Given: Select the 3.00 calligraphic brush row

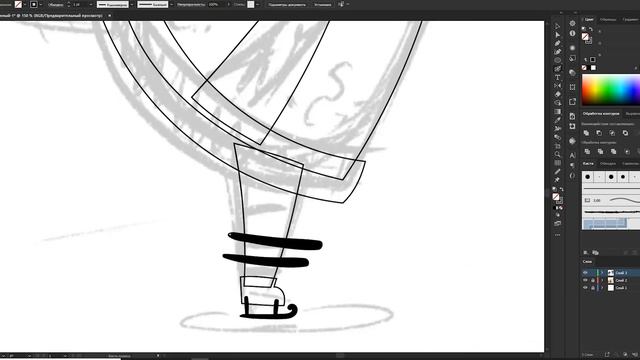Looking at the screenshot, I should [x=611, y=200].
